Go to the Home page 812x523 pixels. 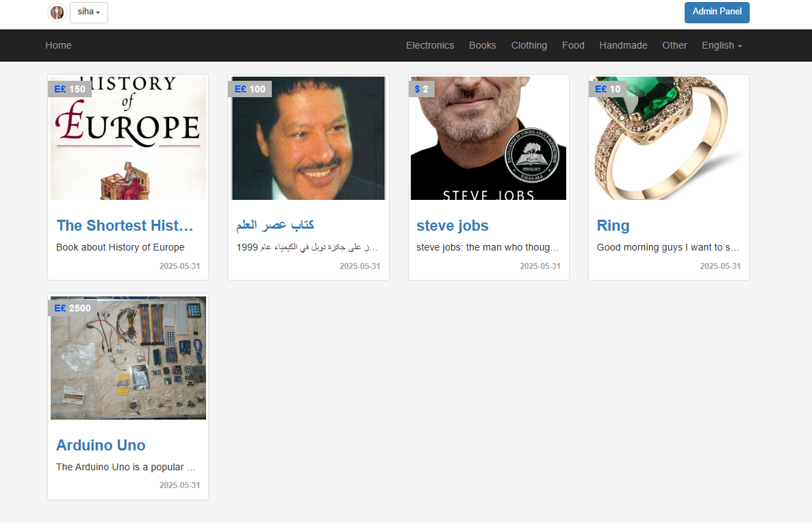click(58, 46)
